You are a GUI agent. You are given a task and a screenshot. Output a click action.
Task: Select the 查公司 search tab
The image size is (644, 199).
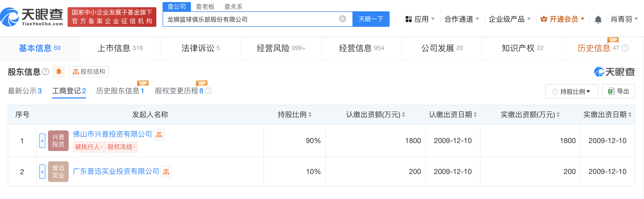(x=177, y=6)
